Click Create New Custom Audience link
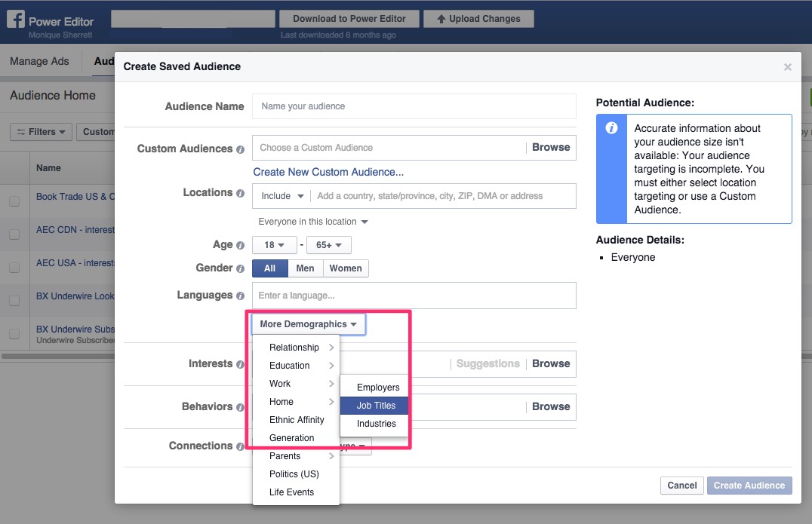Image resolution: width=812 pixels, height=524 pixels. coord(328,172)
